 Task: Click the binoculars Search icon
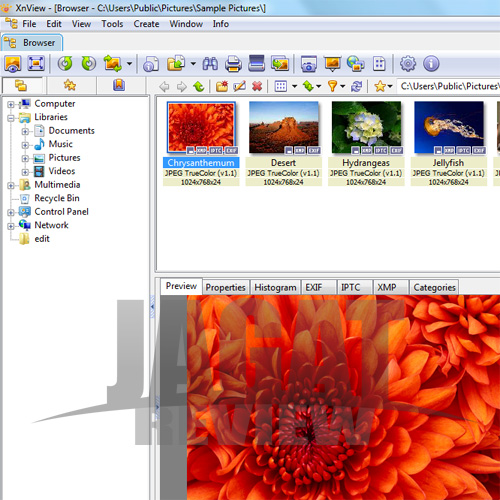pyautogui.click(x=210, y=63)
